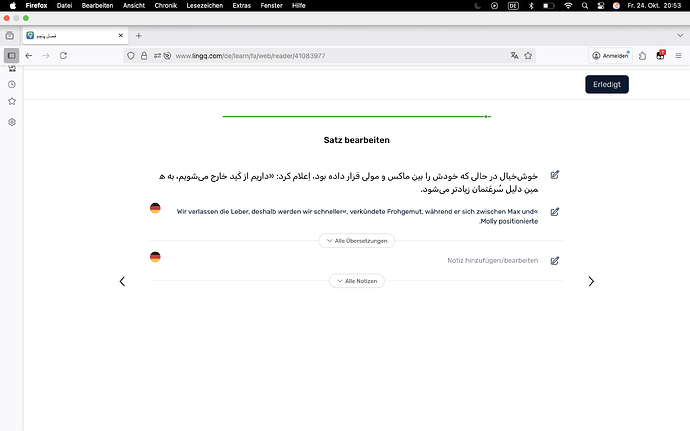This screenshot has width=690, height=431.
Task: Click the green progress bar
Action: pos(356,117)
